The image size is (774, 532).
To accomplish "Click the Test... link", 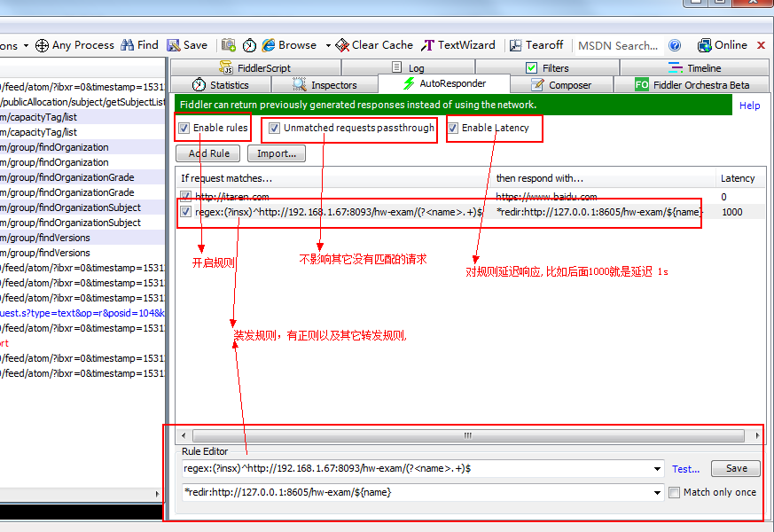I will click(x=685, y=469).
